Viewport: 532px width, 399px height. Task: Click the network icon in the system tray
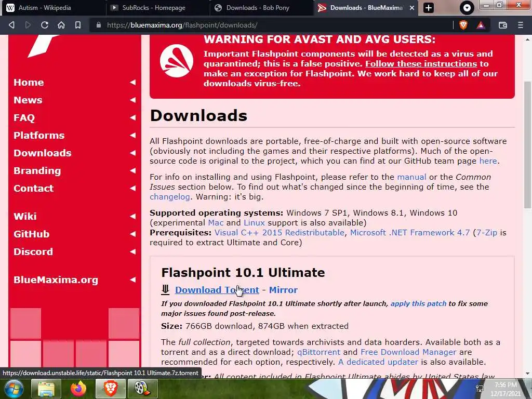pos(480,389)
